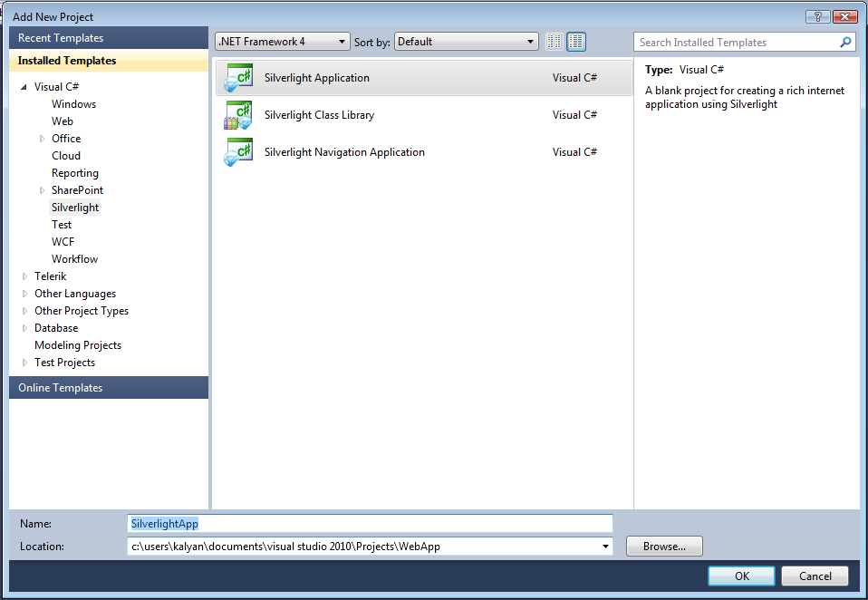Open the Online Templates section
Image resolution: width=868 pixels, height=600 pixels.
(x=109, y=387)
